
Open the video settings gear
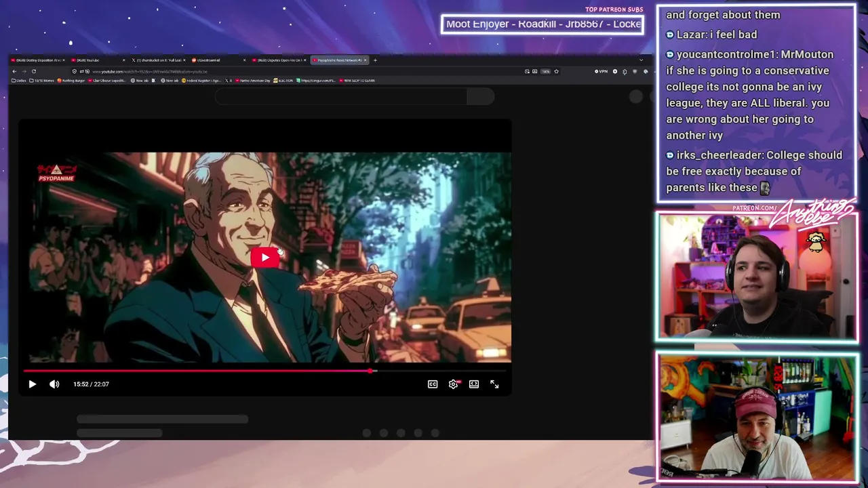click(453, 384)
